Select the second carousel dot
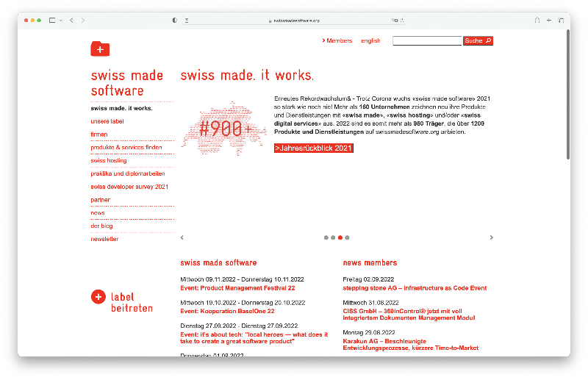The image size is (588, 380). (x=333, y=237)
